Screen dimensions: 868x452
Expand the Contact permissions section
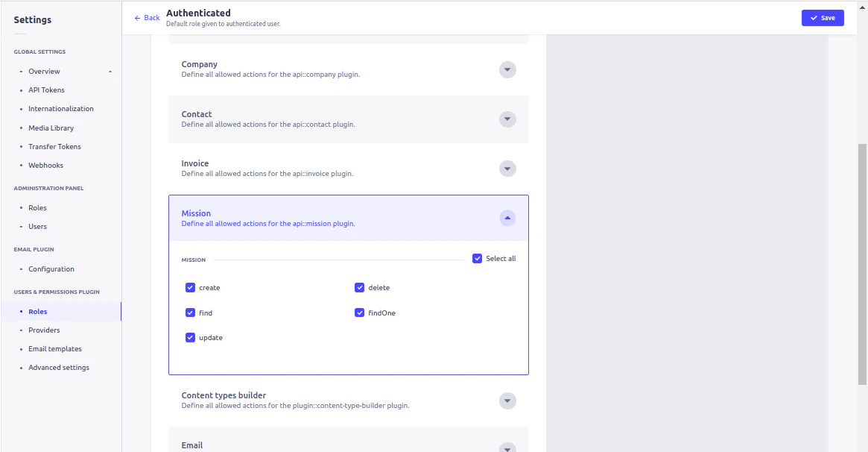507,119
